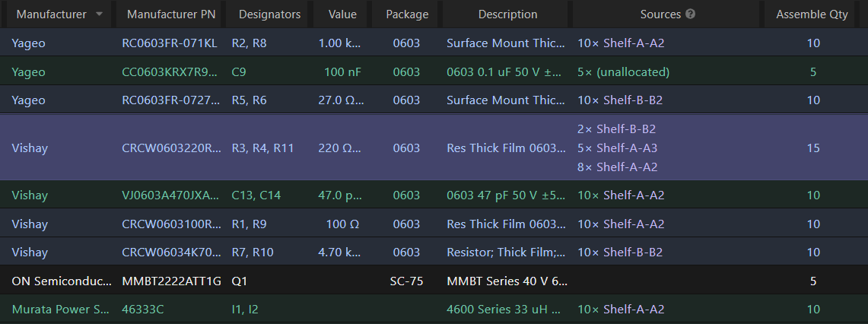Screen dimensions: 868x324
Task: Click the VJ0603A470JXA part number cell
Action: [x=171, y=195]
